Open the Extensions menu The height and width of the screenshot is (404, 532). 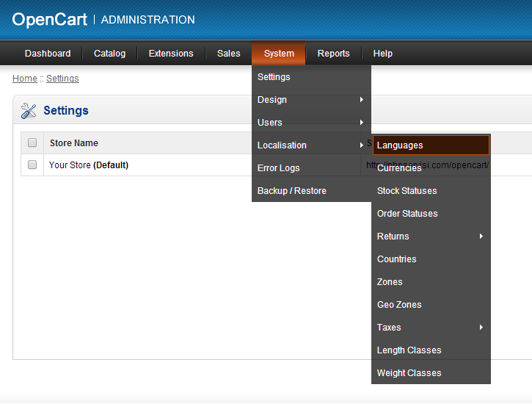point(171,54)
